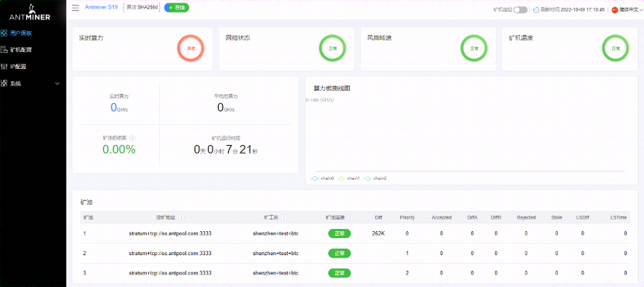Screen dimensions: 644x287
Task: Click the 262K Diff value
Action: click(379, 233)
